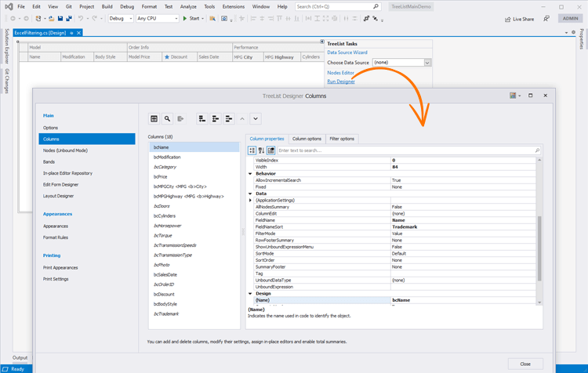Click the second tree-structure column button in designer toolbar

click(216, 119)
